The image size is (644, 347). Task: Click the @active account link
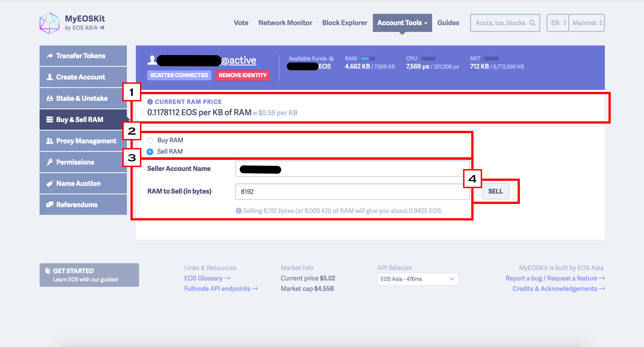point(239,60)
